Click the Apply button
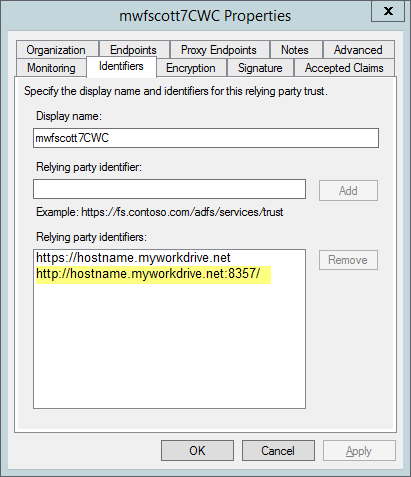 click(x=359, y=451)
